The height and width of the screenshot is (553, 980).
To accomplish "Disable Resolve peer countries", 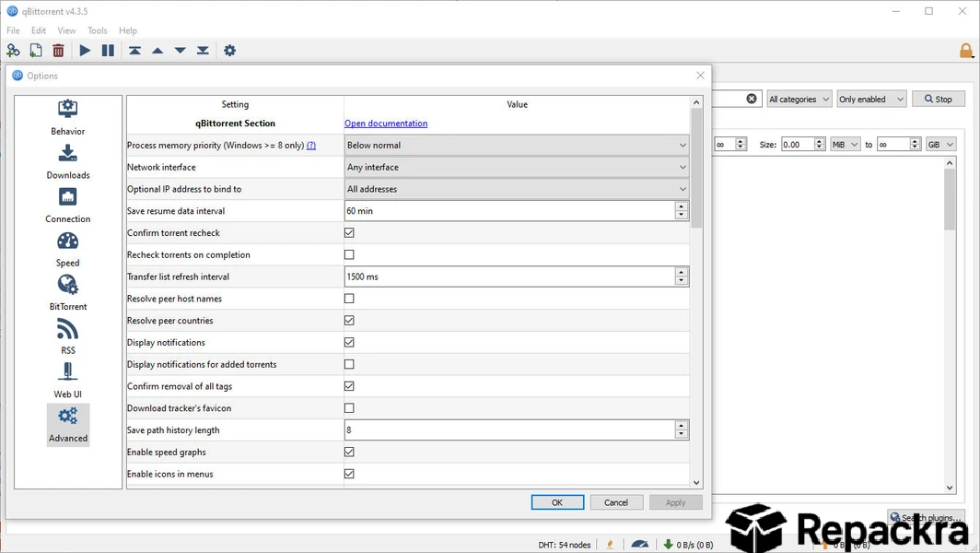I will pos(349,321).
